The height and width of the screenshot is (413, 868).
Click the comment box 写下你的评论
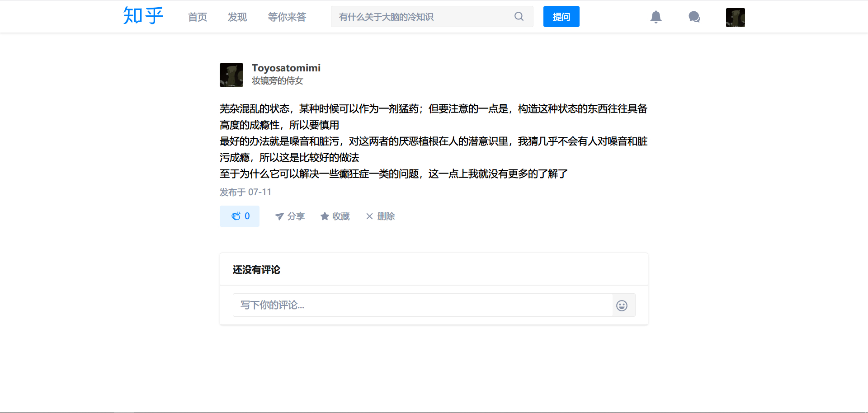[x=422, y=305]
